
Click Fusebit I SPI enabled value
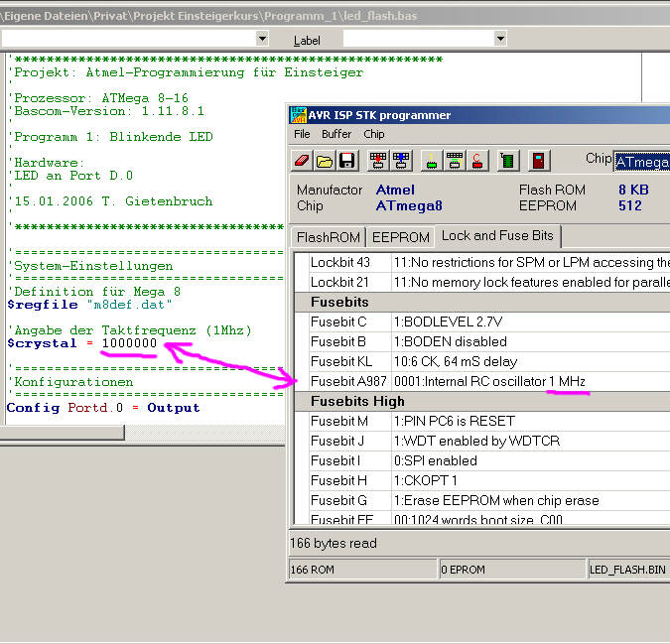tap(531, 460)
